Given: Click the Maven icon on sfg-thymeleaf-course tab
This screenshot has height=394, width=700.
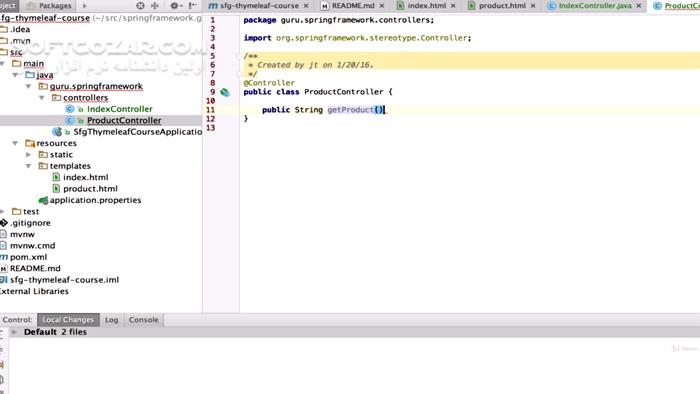Looking at the screenshot, I should [213, 6].
